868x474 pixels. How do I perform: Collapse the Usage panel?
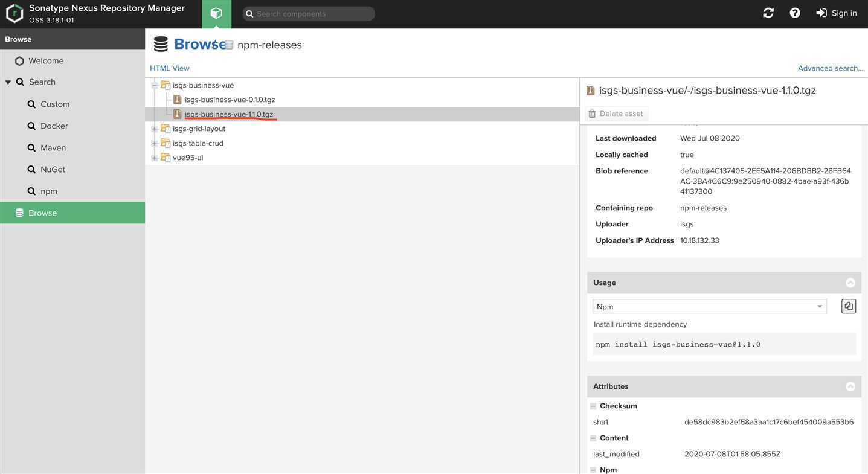[x=850, y=283]
